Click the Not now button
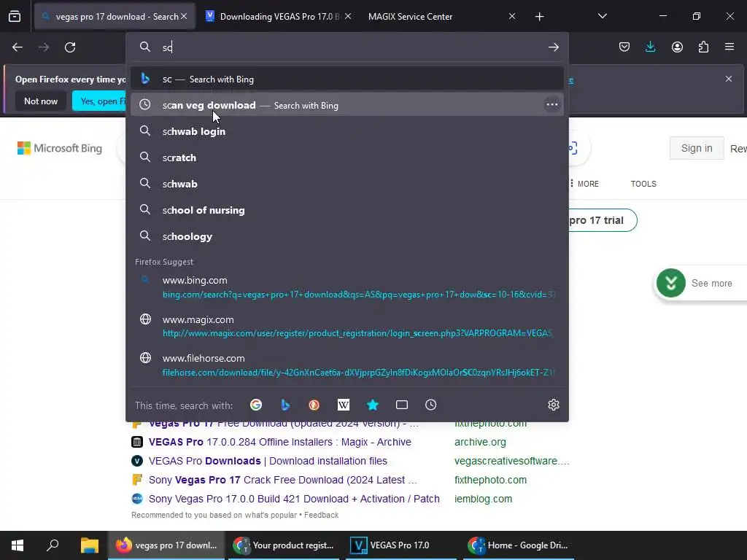The image size is (747, 560). click(x=41, y=101)
